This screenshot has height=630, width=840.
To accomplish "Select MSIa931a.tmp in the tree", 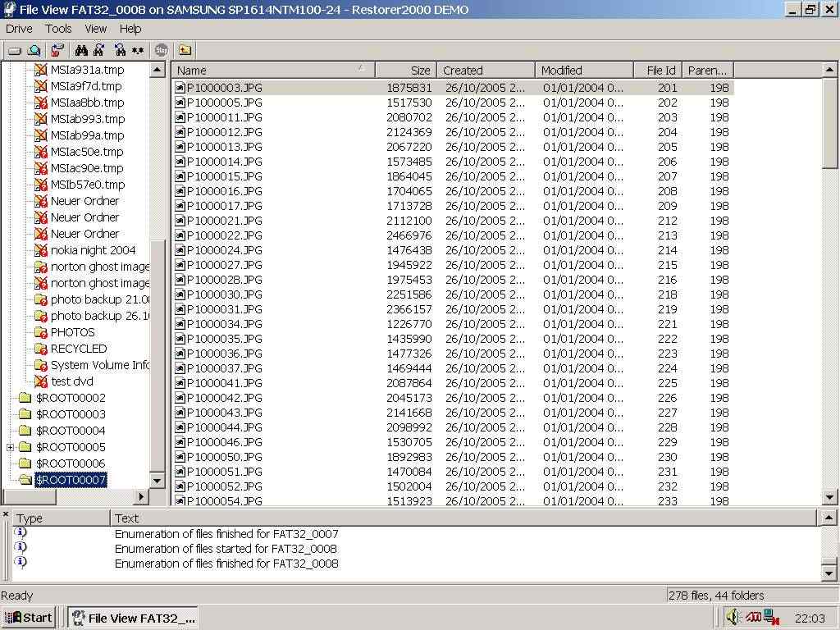I will (x=87, y=70).
